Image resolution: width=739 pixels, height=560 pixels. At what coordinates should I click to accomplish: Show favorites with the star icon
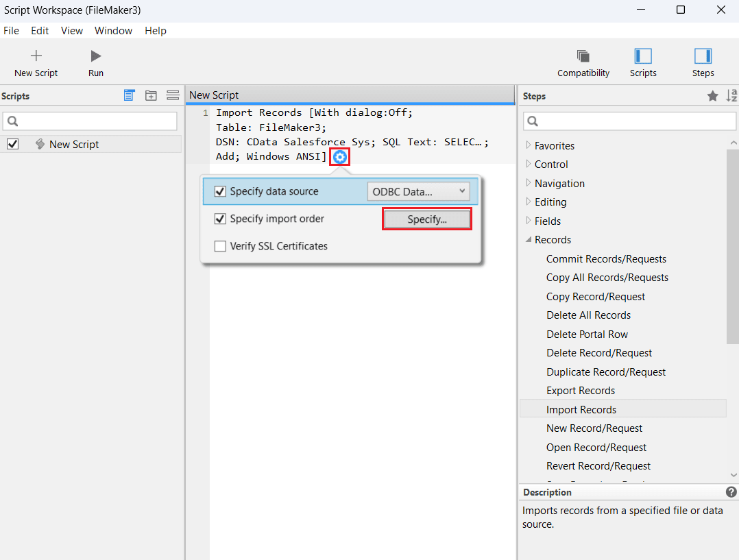point(713,96)
